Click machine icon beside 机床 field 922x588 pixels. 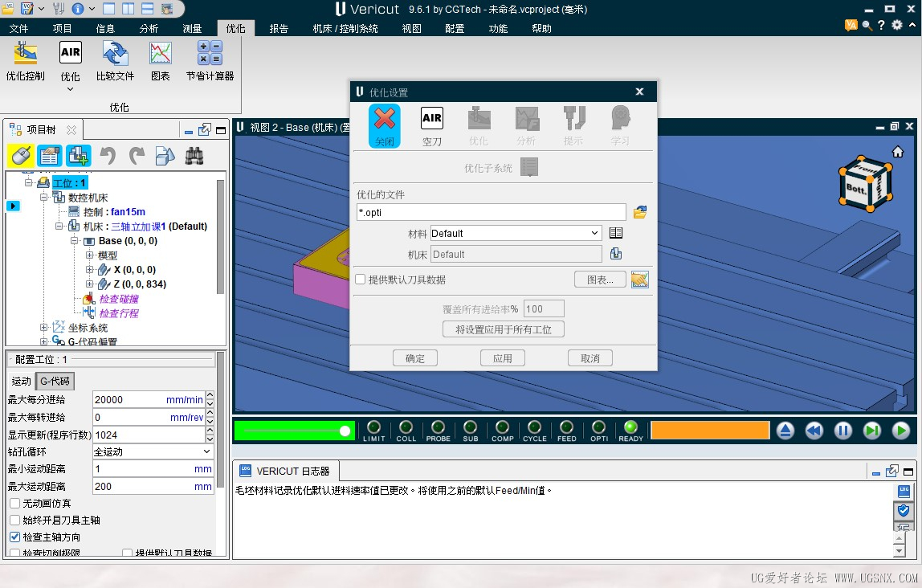pos(616,253)
